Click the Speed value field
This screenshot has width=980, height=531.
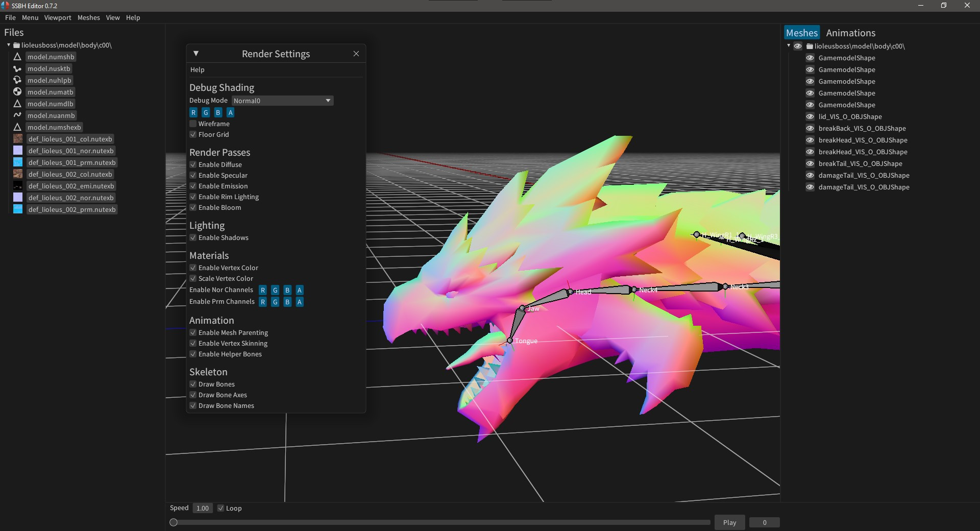[202, 508]
